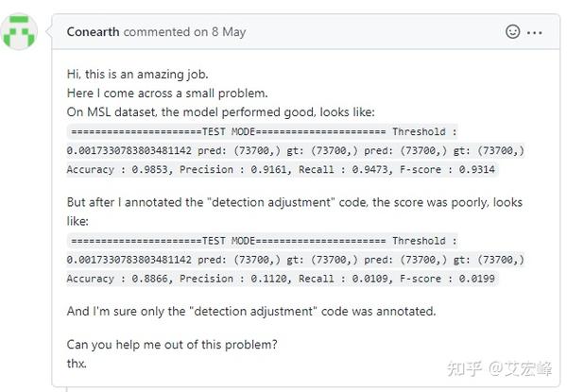Click the "Accuracy : 0.8866" code line
Viewport: 567px width, 392px height.
[x=281, y=279]
